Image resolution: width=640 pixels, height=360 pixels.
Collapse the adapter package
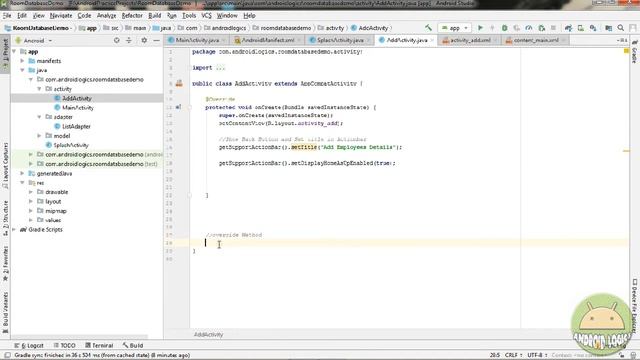tap(39, 117)
